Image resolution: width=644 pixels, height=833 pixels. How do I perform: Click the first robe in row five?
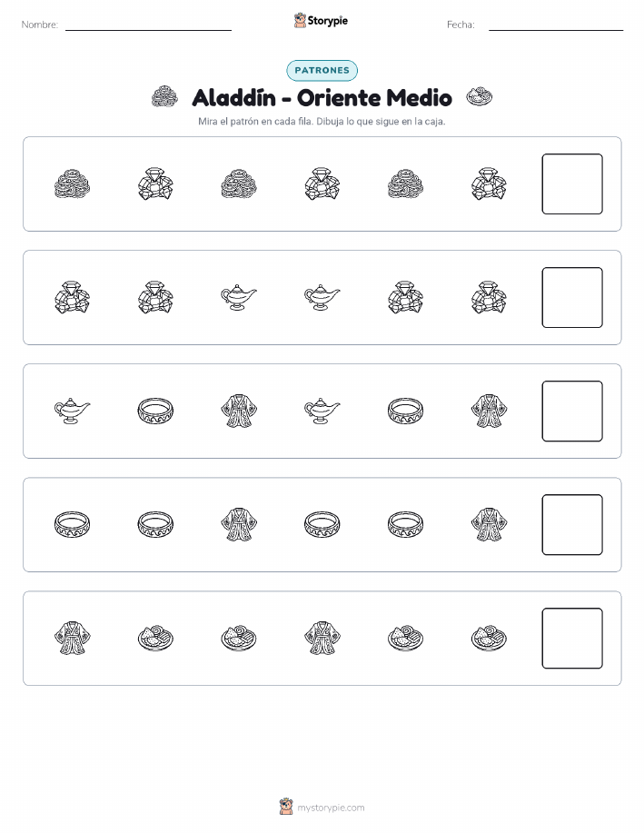tap(73, 638)
